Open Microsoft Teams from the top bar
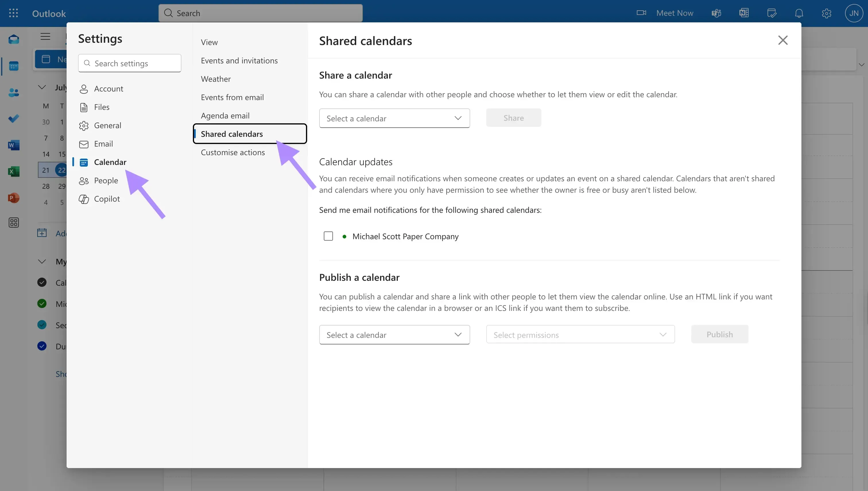This screenshot has width=868, height=491. pyautogui.click(x=716, y=13)
